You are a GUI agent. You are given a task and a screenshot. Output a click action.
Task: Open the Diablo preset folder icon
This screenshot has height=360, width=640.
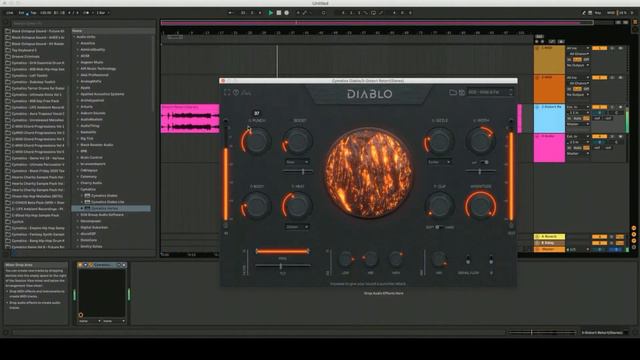tap(453, 92)
